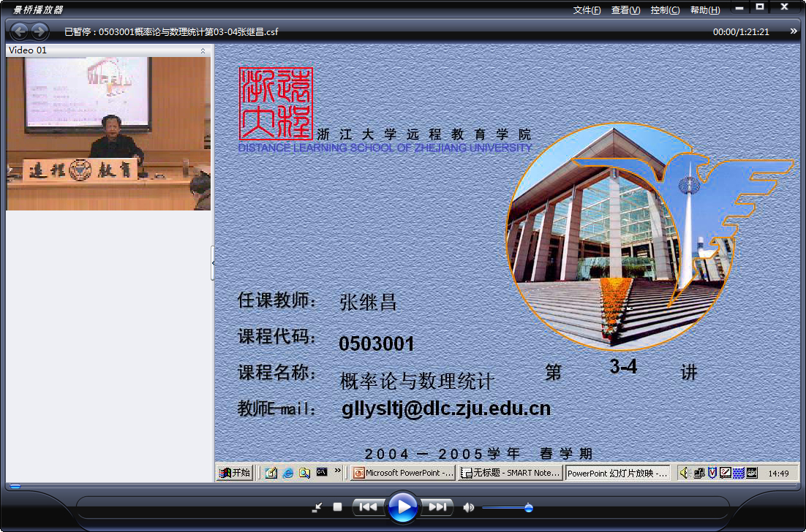The image size is (806, 532).
Task: Skip to previous track with the rewind icon
Action: (x=368, y=507)
